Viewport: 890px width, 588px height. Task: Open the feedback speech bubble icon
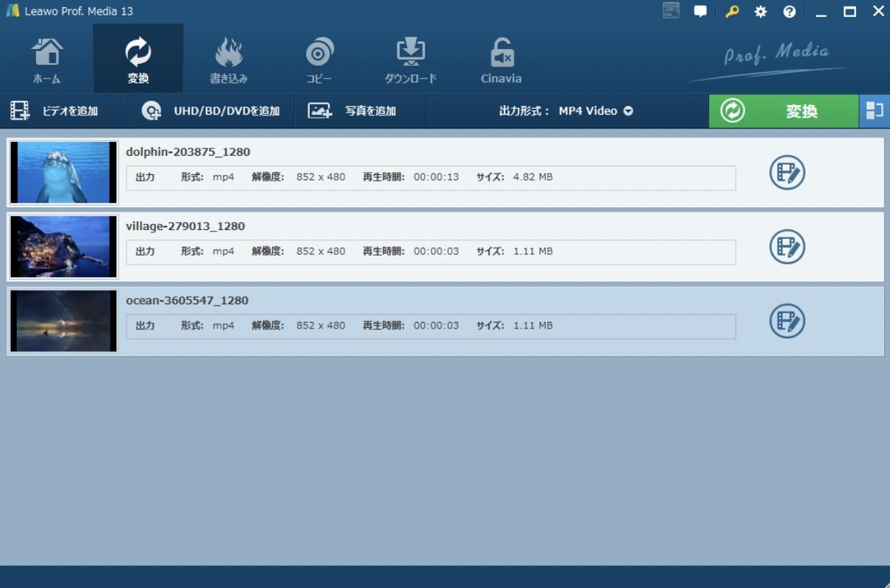pos(700,11)
